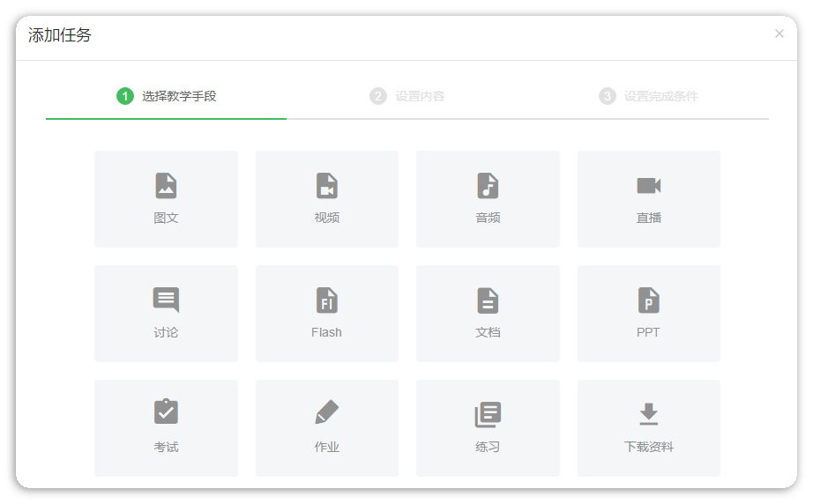The width and height of the screenshot is (813, 504).
Task: Choose the 视频 video file icon
Action: [x=327, y=186]
